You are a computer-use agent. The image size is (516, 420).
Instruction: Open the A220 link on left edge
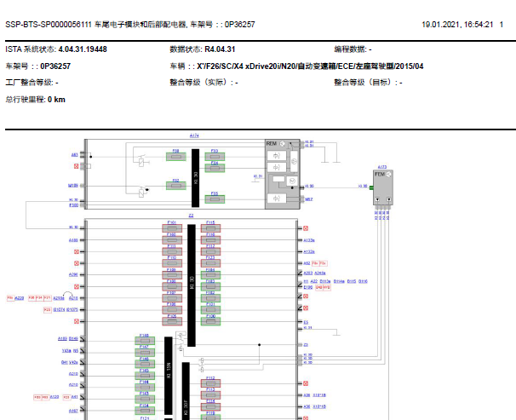20,298
